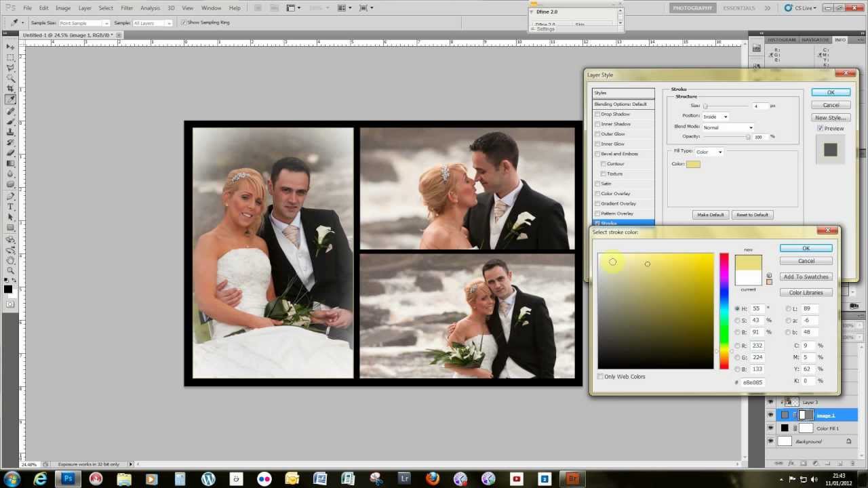Enable the Color Overlay checkbox

click(x=597, y=194)
